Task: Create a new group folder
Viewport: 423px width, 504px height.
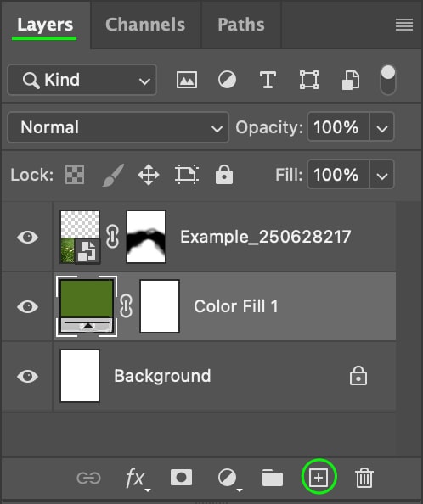Action: (273, 478)
